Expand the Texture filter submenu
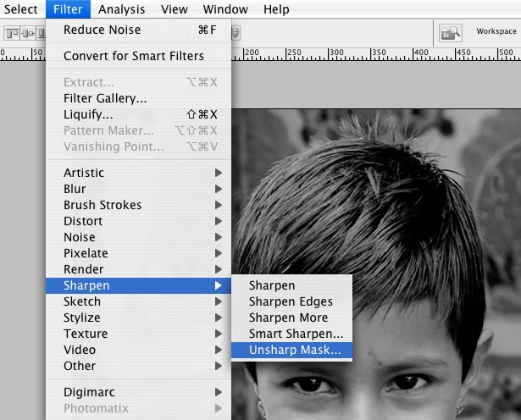The width and height of the screenshot is (521, 420). [138, 334]
